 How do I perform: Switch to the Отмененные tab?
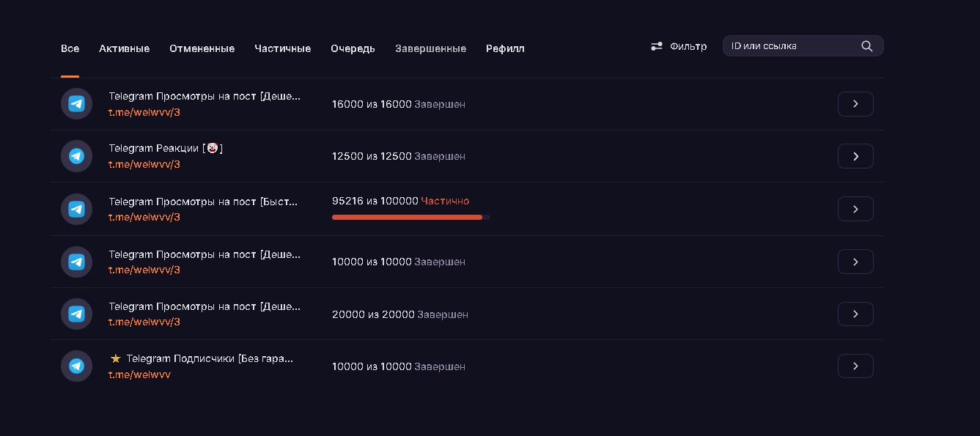pyautogui.click(x=202, y=48)
